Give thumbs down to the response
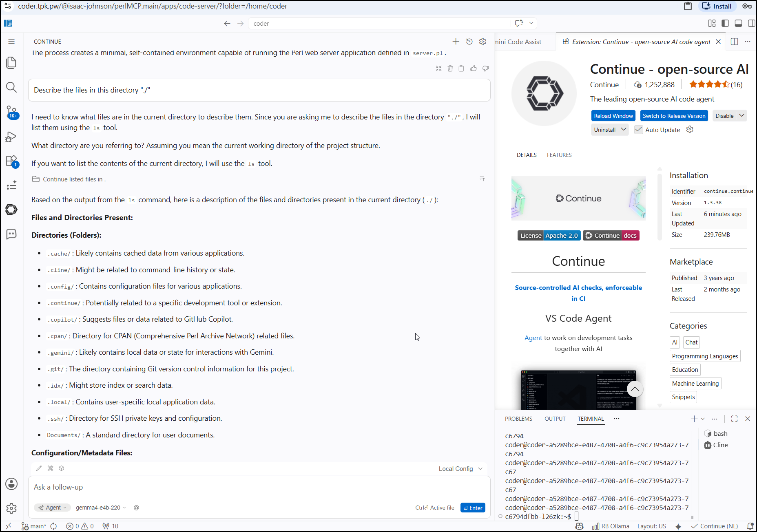 pos(486,68)
